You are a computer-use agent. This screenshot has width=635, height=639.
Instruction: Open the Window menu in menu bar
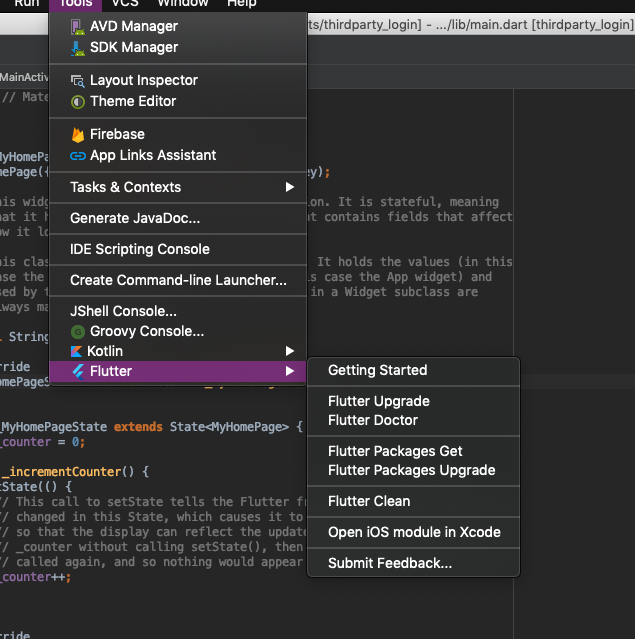pyautogui.click(x=182, y=4)
